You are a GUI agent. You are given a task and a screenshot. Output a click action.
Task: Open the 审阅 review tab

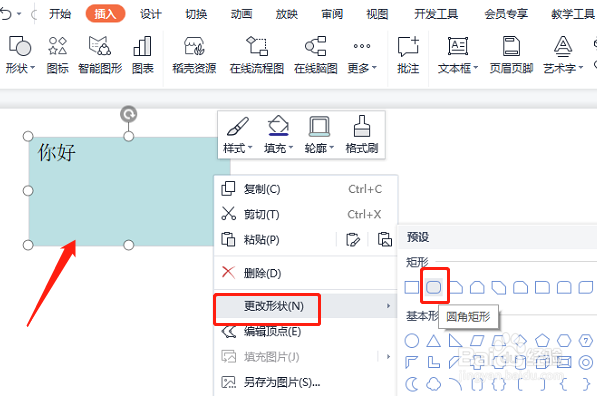click(x=332, y=14)
